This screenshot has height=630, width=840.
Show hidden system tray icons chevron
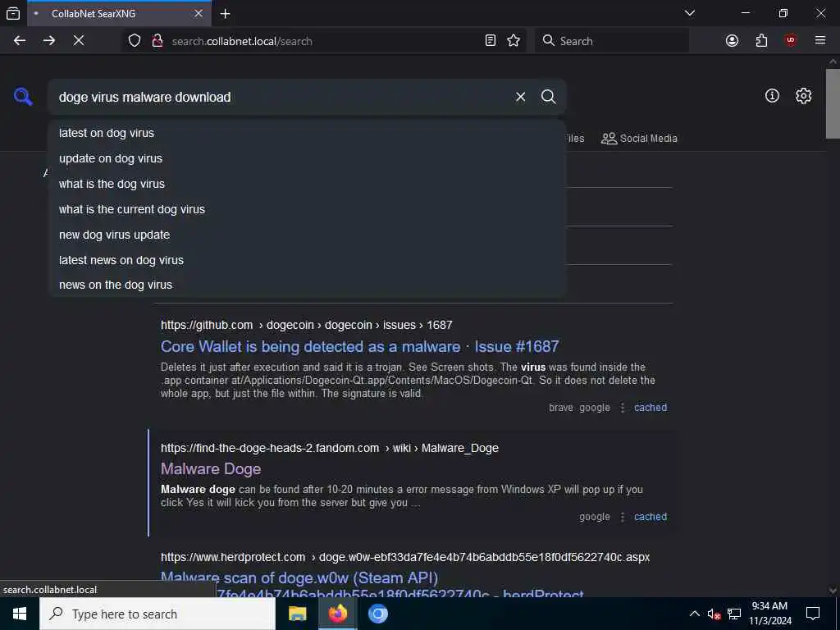click(x=694, y=614)
